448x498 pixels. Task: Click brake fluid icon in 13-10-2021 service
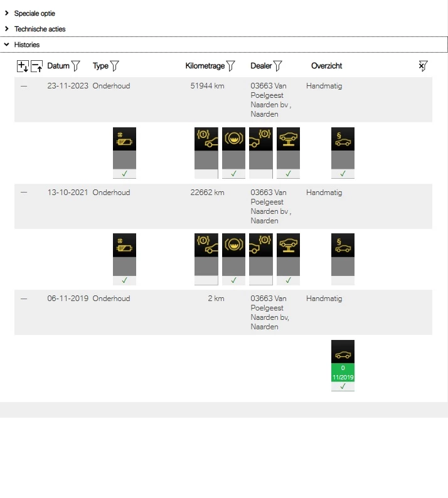point(233,245)
